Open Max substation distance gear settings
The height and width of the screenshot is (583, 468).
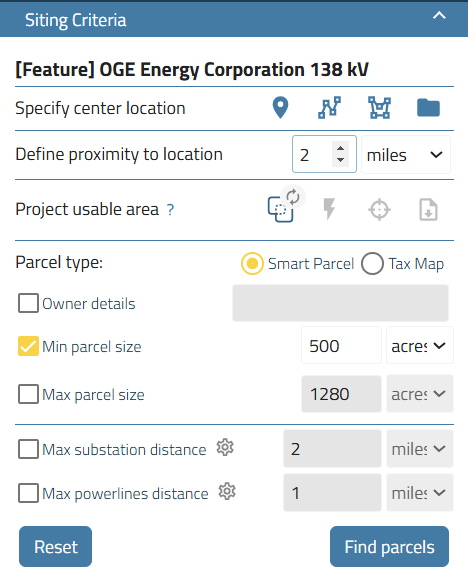point(225,447)
